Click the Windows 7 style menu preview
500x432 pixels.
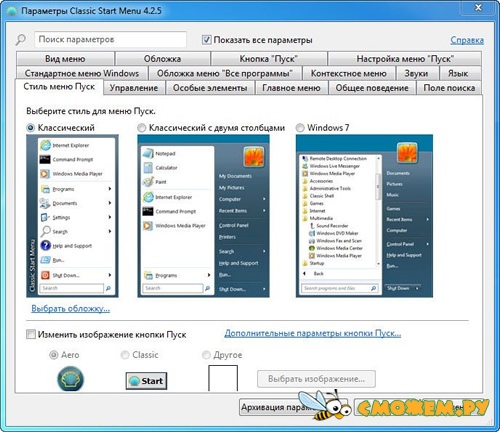pos(364,216)
